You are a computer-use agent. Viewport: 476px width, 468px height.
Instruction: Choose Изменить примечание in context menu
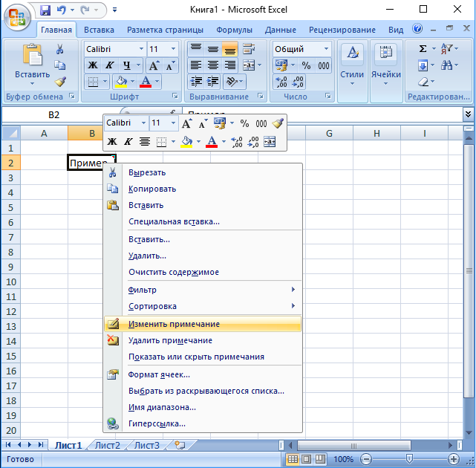(x=203, y=324)
